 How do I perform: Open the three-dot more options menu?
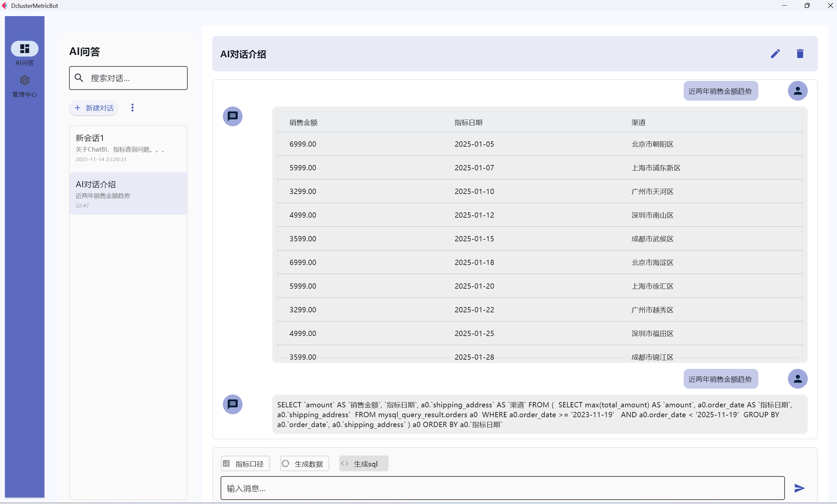(x=133, y=108)
